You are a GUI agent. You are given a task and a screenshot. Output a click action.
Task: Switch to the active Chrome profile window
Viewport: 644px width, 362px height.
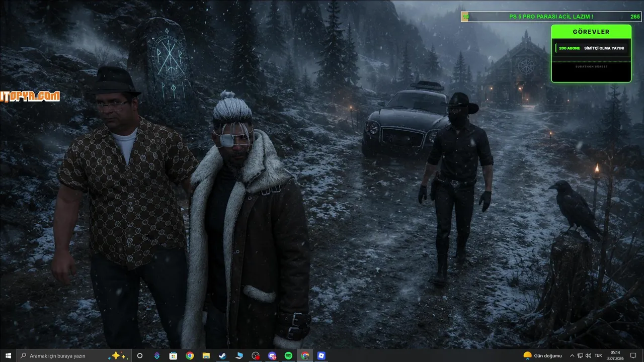305,355
